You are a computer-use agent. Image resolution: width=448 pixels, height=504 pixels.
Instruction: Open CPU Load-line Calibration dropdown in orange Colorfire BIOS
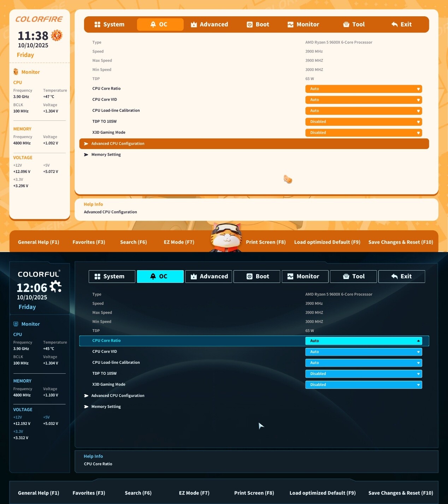[x=364, y=111]
